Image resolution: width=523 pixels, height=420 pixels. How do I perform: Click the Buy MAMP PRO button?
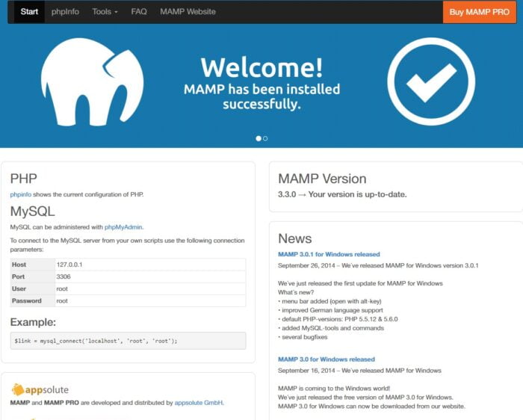[480, 12]
